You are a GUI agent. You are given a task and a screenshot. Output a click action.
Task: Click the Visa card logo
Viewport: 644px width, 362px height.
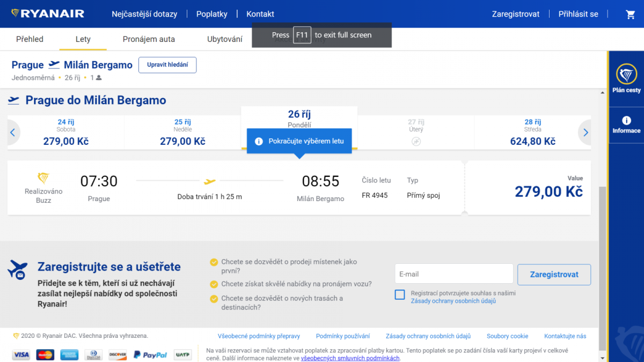click(x=21, y=354)
